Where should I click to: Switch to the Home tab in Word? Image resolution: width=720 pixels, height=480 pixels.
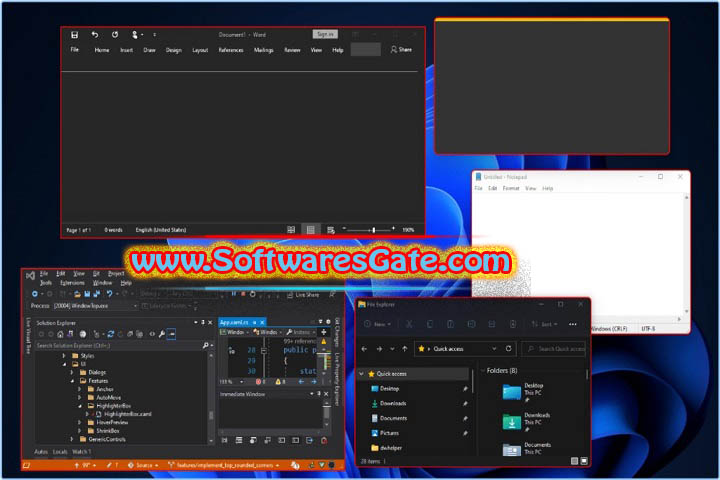coord(102,50)
